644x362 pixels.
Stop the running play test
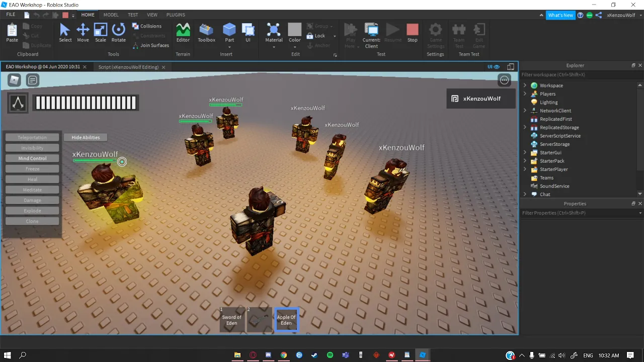[x=413, y=33]
